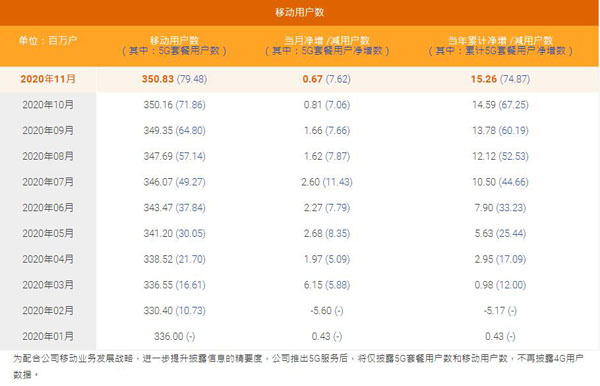This screenshot has width=600, height=386.
Task: Click the 346.07 (49.27) subscriber value
Action: pyautogui.click(x=174, y=182)
